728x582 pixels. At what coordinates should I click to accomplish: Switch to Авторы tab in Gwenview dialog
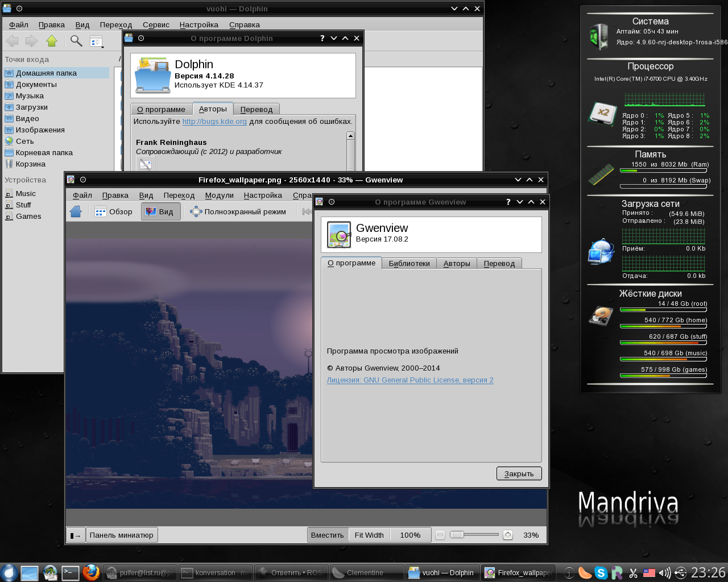coord(457,263)
